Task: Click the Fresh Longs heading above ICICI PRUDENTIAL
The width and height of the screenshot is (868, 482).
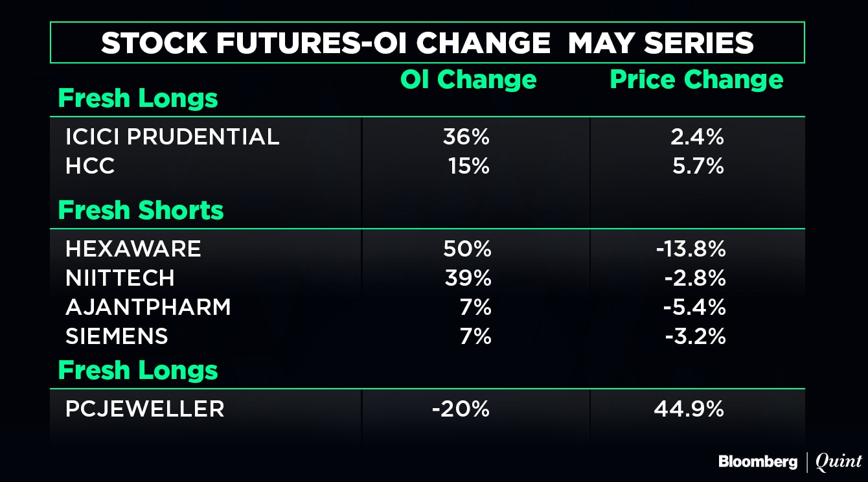Action: (x=138, y=99)
